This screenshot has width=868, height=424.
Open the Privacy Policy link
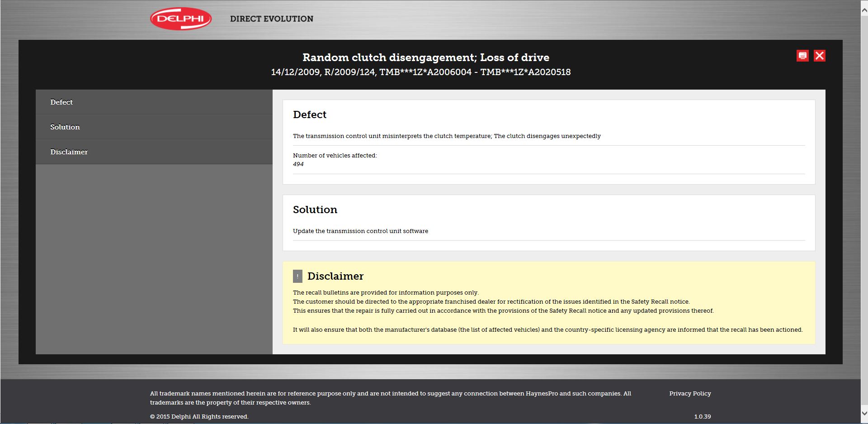690,394
